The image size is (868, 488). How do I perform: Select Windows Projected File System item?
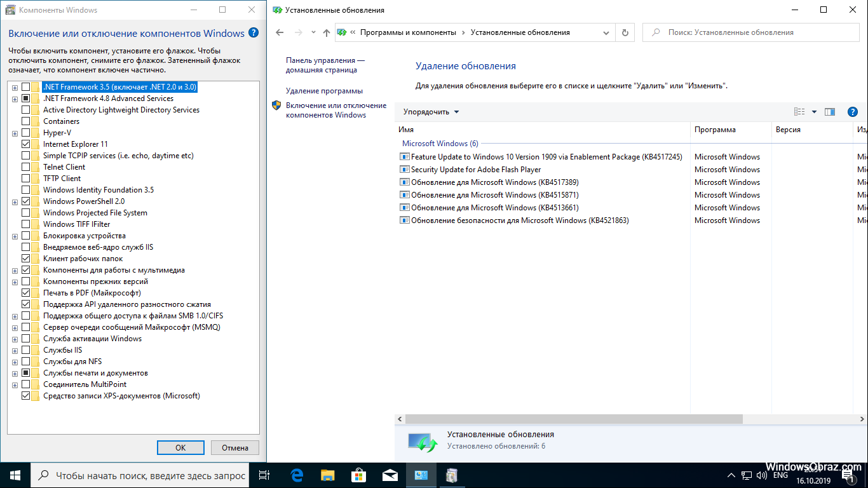click(x=95, y=213)
